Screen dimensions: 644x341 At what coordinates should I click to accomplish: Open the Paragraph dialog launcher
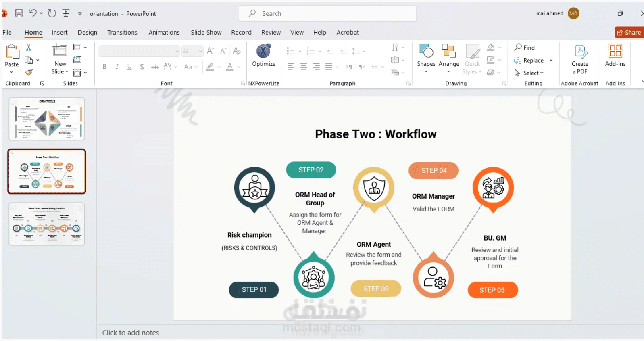pyautogui.click(x=408, y=84)
